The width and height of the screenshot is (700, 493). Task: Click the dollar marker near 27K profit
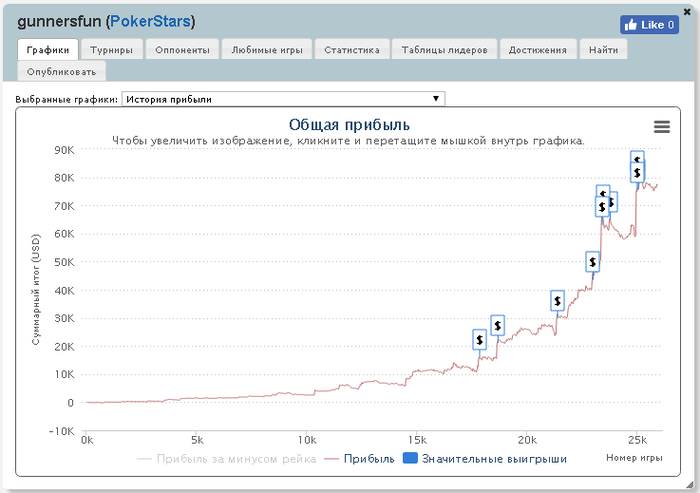coord(497,326)
